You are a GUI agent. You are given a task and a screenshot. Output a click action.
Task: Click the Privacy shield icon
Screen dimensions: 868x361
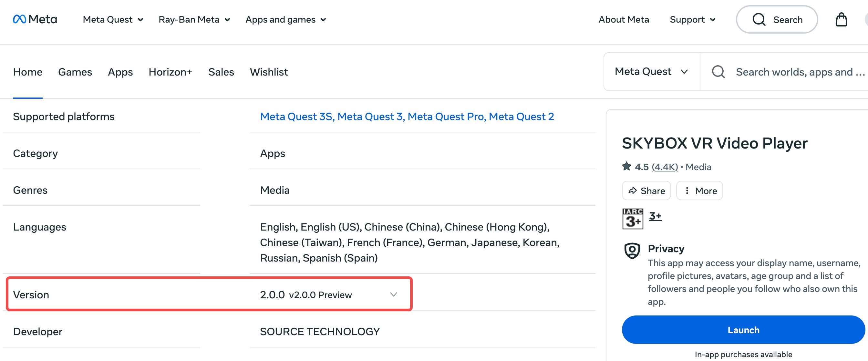click(x=632, y=251)
